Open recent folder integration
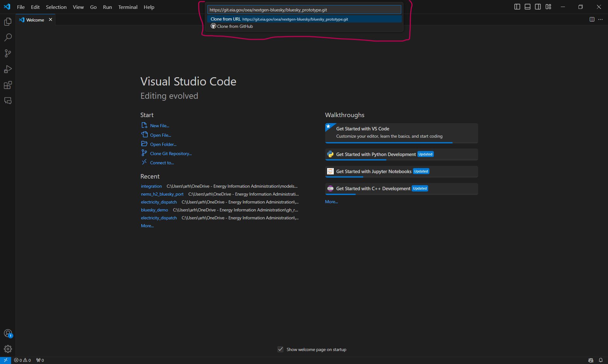This screenshot has width=608, height=364. coord(151,186)
